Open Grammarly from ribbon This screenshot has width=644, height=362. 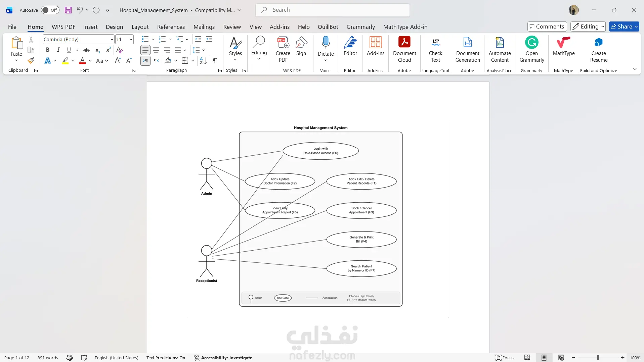coord(531,50)
